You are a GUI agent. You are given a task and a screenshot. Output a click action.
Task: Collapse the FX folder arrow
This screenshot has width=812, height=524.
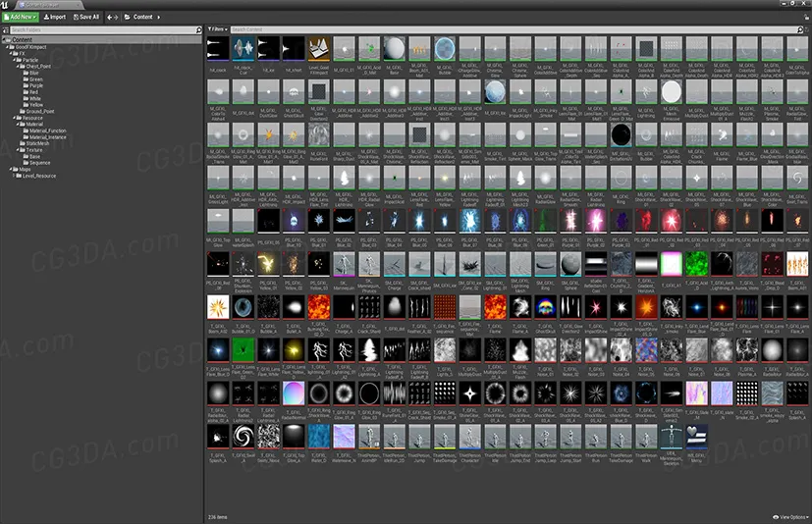[x=11, y=53]
